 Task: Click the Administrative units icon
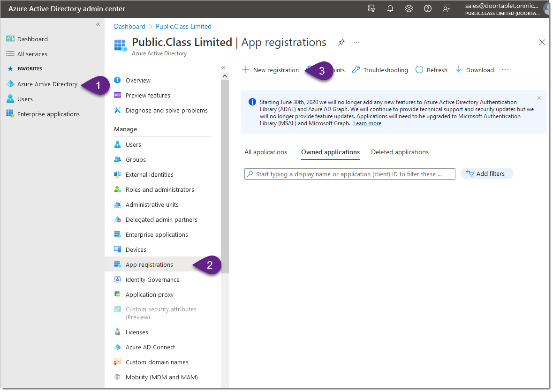click(117, 204)
